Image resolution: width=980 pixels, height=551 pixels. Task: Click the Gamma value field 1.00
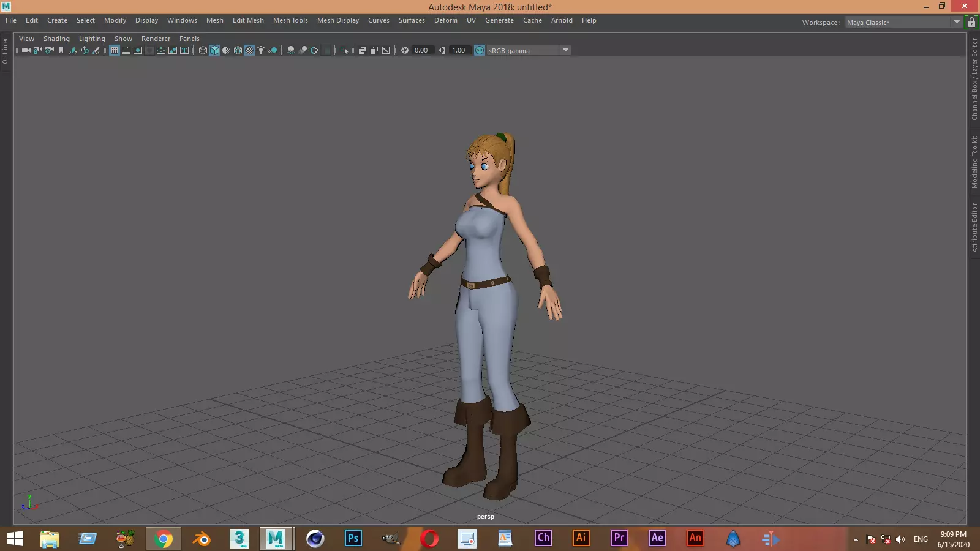pyautogui.click(x=460, y=50)
